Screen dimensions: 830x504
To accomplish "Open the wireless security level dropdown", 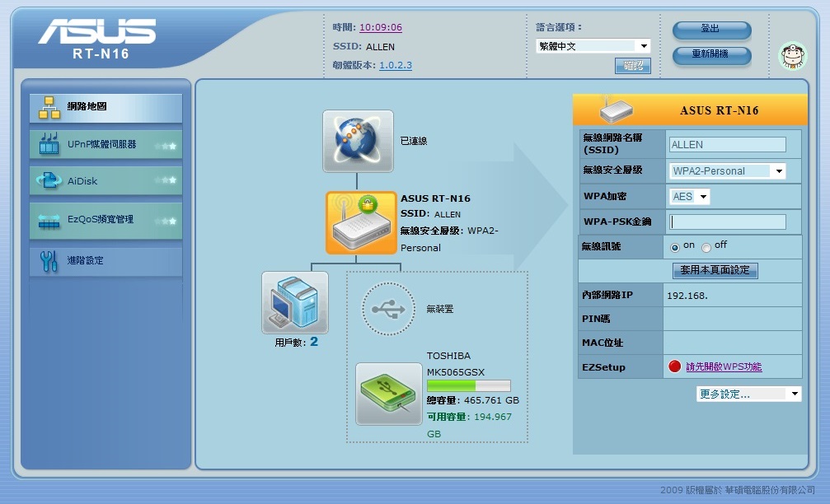I will tap(727, 170).
